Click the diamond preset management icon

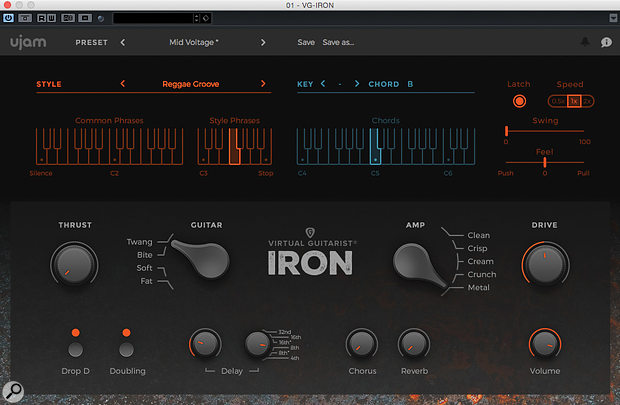point(206,18)
